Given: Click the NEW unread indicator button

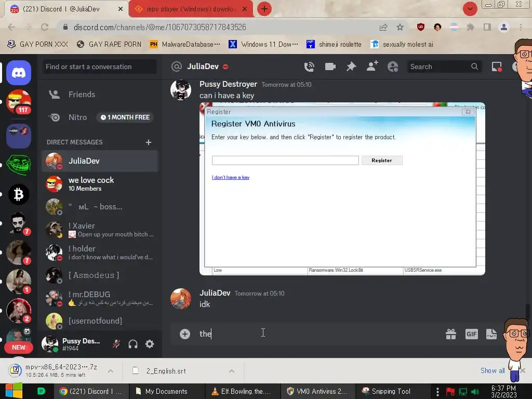Looking at the screenshot, I should (x=19, y=348).
